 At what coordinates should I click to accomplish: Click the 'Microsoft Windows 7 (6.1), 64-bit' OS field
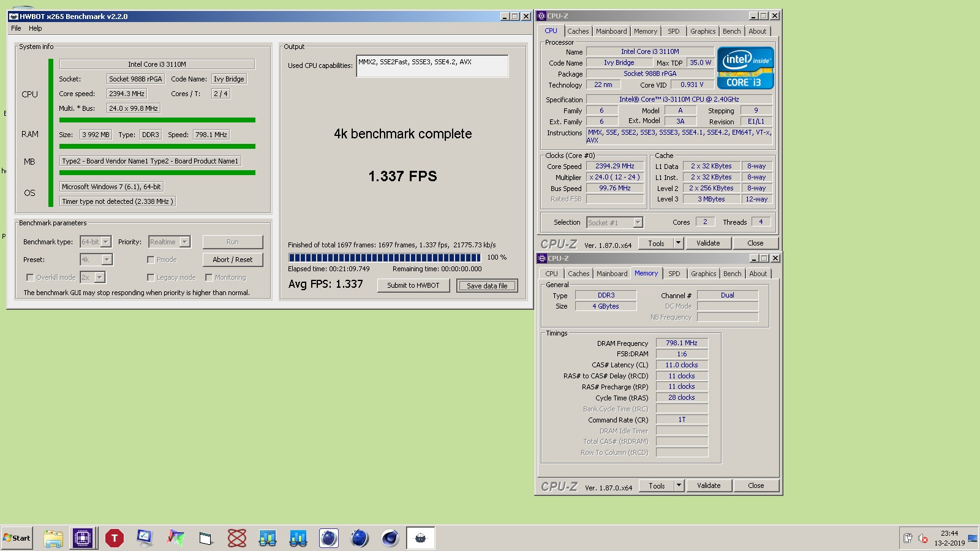pyautogui.click(x=111, y=187)
